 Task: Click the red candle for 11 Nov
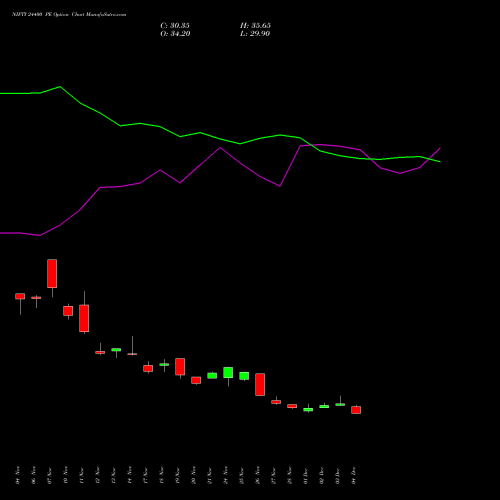coord(84,318)
